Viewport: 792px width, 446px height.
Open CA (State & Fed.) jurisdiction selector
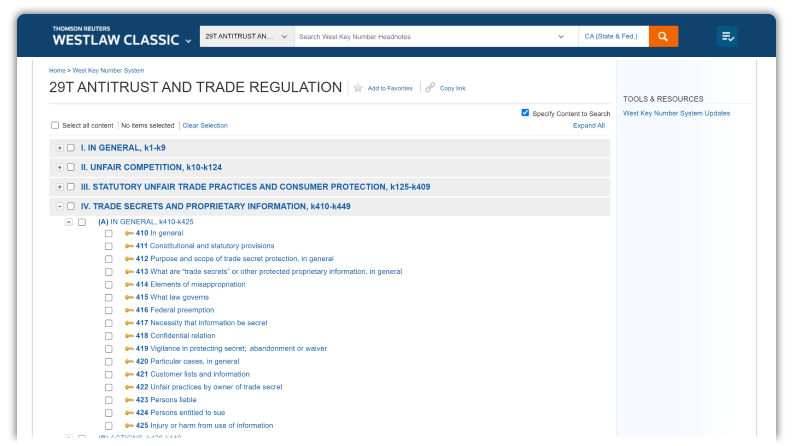(612, 37)
